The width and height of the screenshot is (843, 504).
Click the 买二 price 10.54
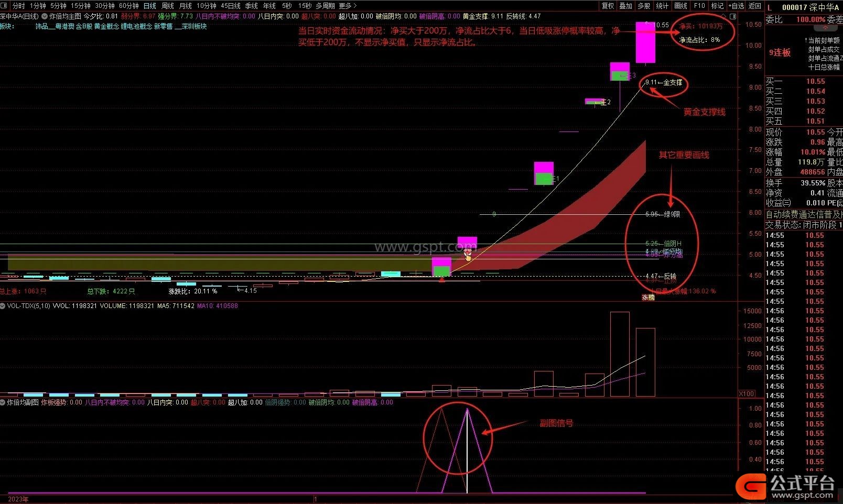coord(815,91)
